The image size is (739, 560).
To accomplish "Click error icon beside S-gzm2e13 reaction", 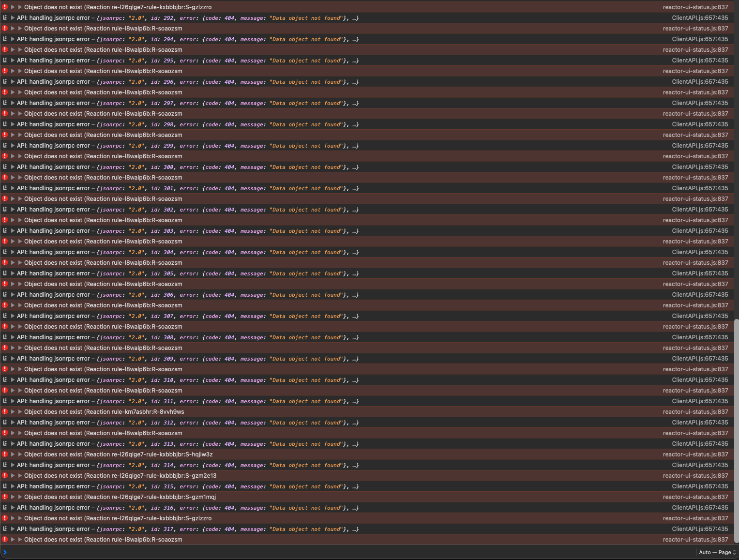I will point(5,476).
